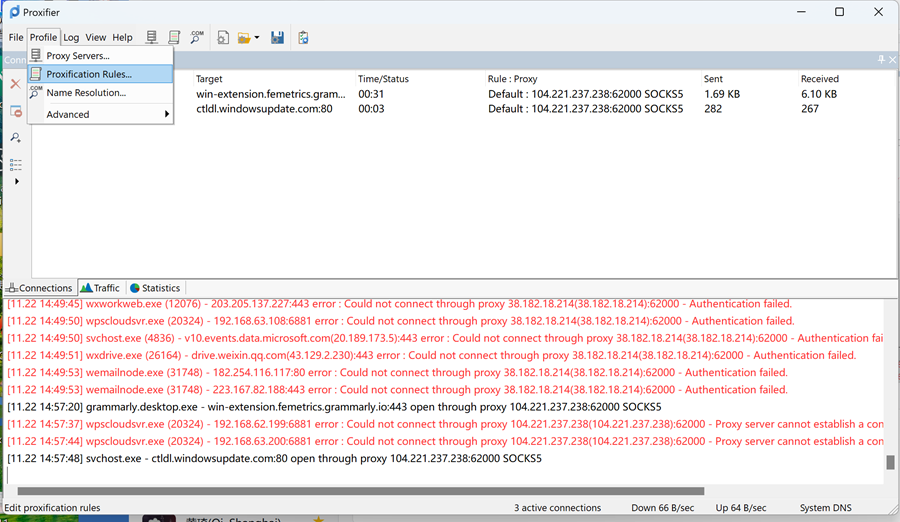
Task: Maximize the Proxifier window
Action: pos(839,12)
